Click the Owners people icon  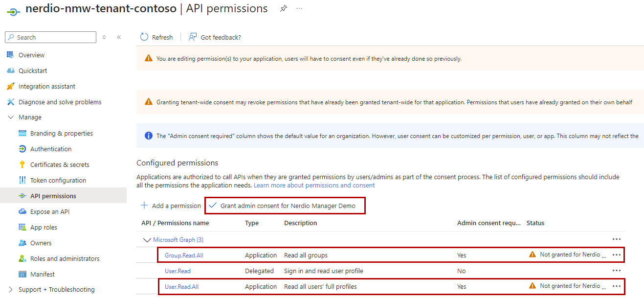tap(22, 243)
